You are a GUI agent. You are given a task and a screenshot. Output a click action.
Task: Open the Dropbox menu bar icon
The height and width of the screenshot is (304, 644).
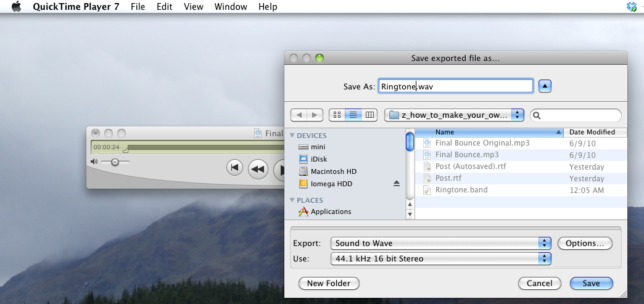click(631, 7)
